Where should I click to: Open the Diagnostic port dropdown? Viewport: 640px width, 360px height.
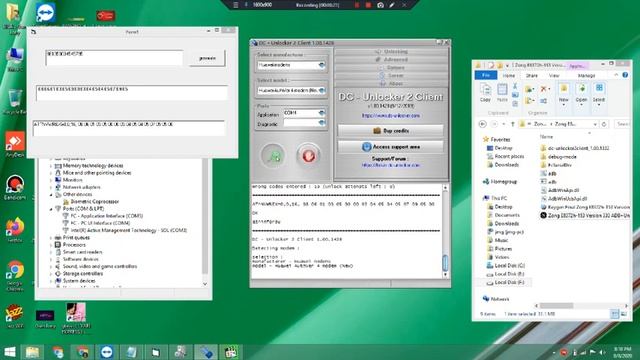[322, 123]
